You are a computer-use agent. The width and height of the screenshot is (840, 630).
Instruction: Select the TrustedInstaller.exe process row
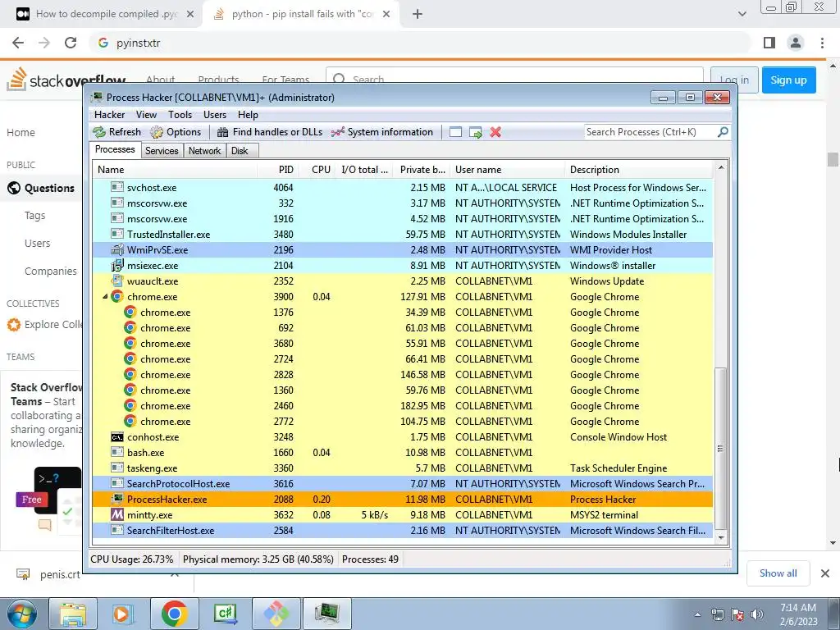[403, 234]
